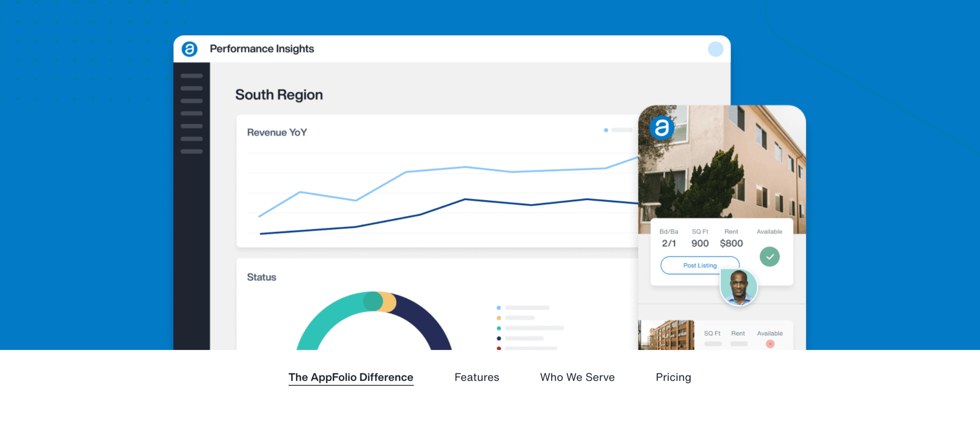Click the red unavailable X icon

(770, 344)
